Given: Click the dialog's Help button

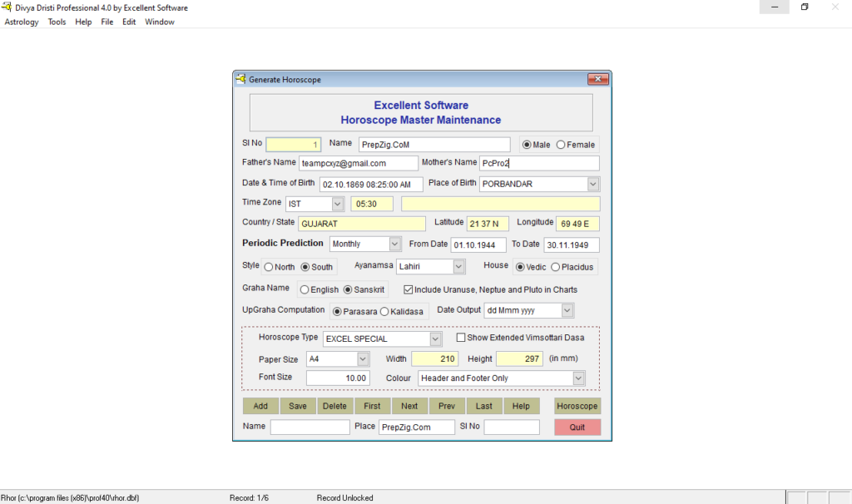Looking at the screenshot, I should pos(521,406).
